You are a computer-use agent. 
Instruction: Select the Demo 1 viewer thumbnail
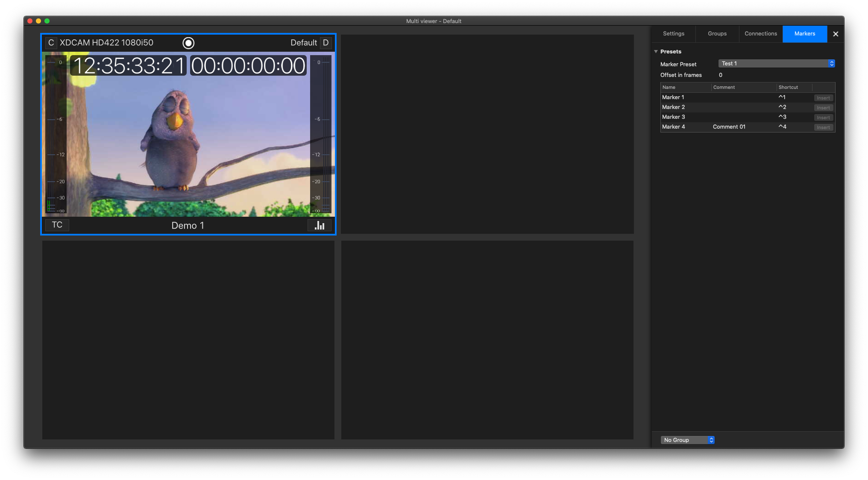(x=188, y=134)
